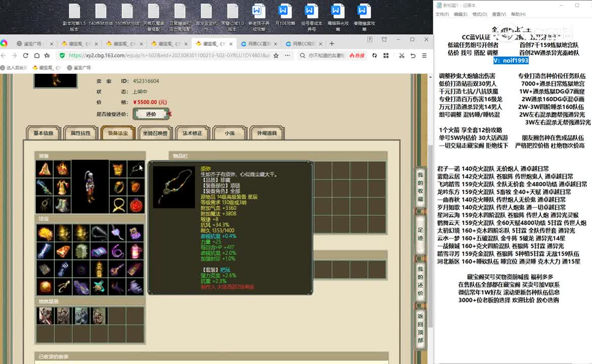Click the 组号零成本养号 desktop document

[312, 17]
